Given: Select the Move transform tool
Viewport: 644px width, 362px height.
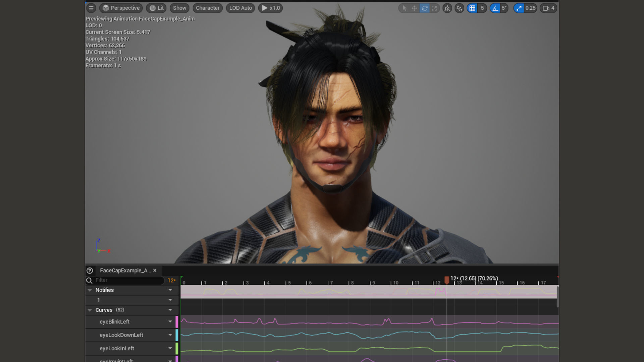Looking at the screenshot, I should (414, 8).
